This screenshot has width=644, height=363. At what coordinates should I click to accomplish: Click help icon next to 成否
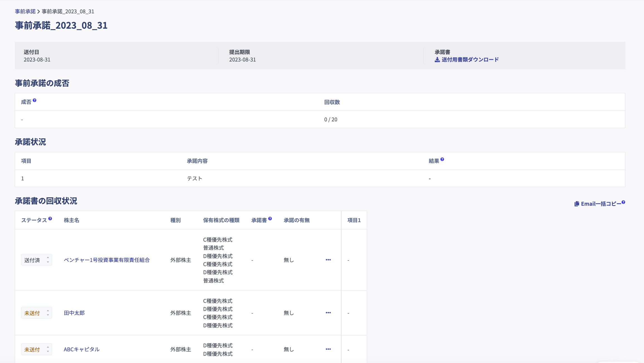pos(35,100)
